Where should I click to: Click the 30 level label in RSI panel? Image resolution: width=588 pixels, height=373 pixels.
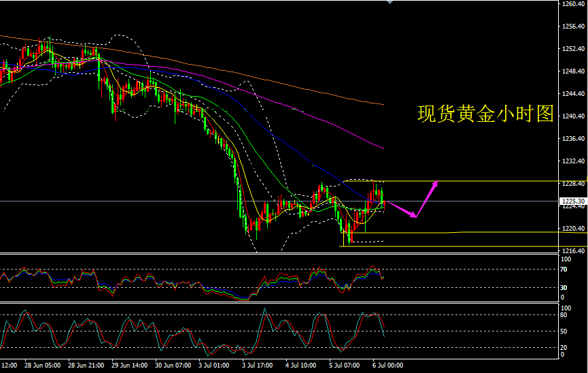point(564,288)
